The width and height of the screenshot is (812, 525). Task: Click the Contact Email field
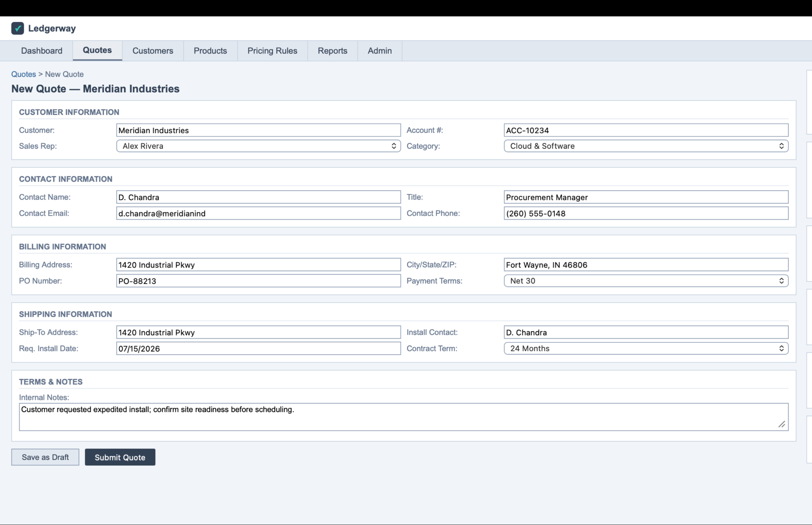point(258,213)
